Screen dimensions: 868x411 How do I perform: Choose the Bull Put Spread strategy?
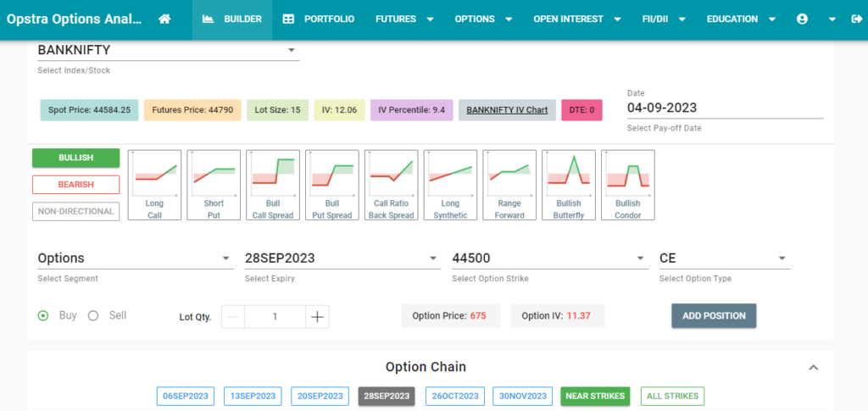(x=332, y=186)
